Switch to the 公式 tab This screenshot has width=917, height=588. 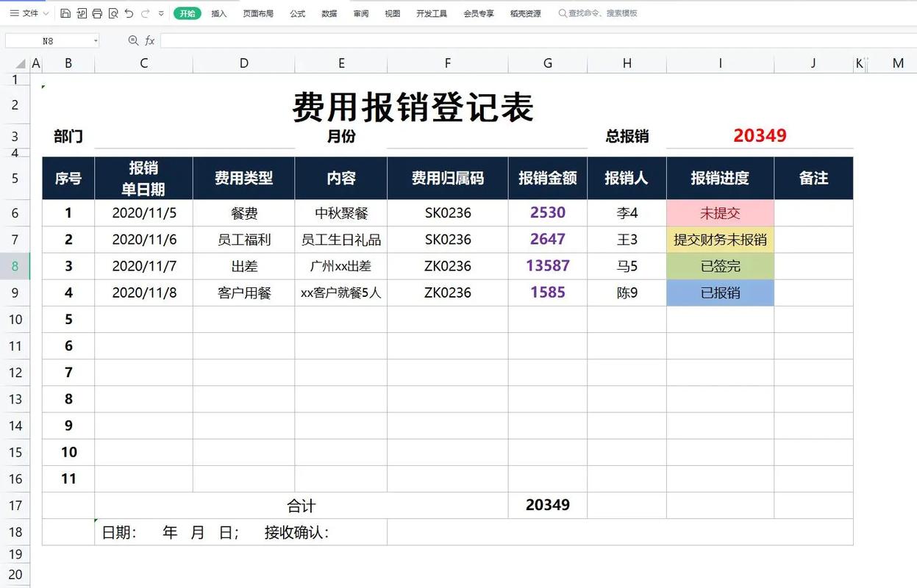coord(298,13)
